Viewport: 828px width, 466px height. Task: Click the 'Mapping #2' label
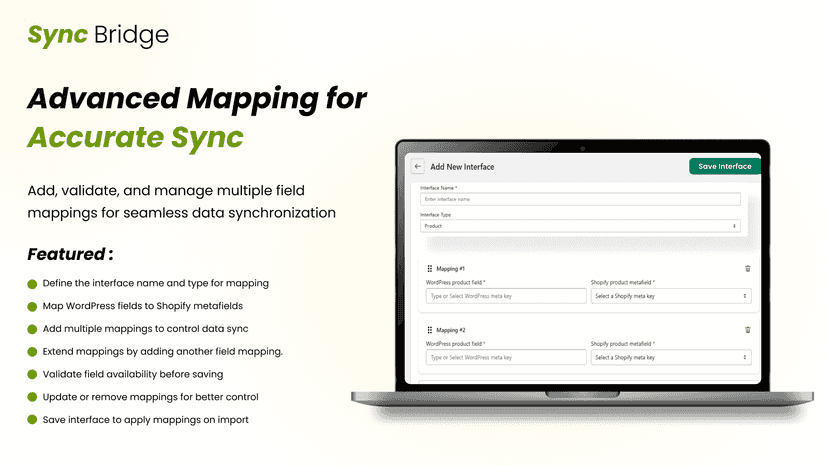(x=450, y=330)
